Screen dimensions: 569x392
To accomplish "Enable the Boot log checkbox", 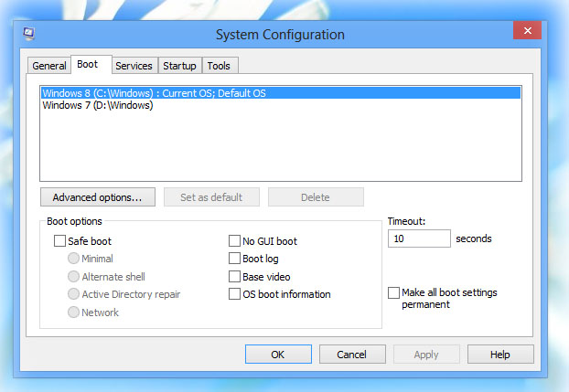I will coord(234,259).
